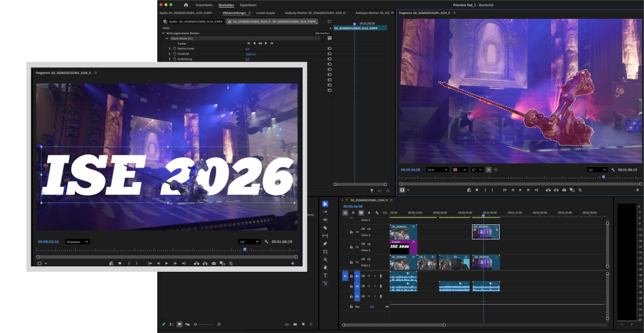Open the 1/2 playback resolution dropdown on the right
The width and height of the screenshot is (644, 333).
tap(597, 170)
